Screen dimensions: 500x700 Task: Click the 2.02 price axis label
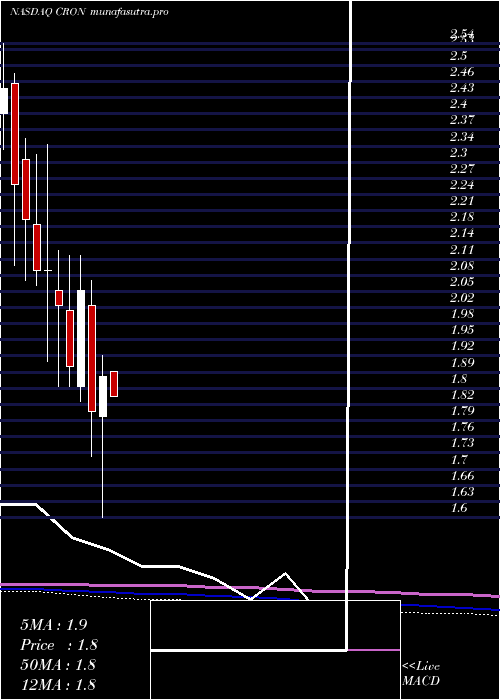(462, 298)
